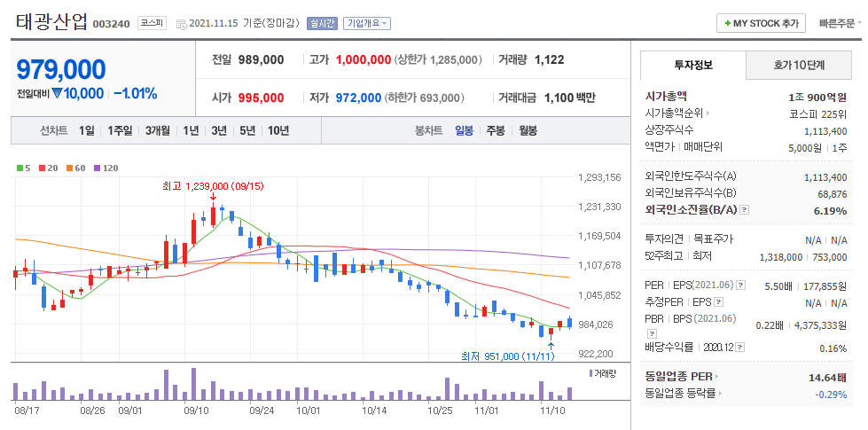The image size is (868, 430).
Task: Click the low price 972,000 value
Action: point(358,98)
